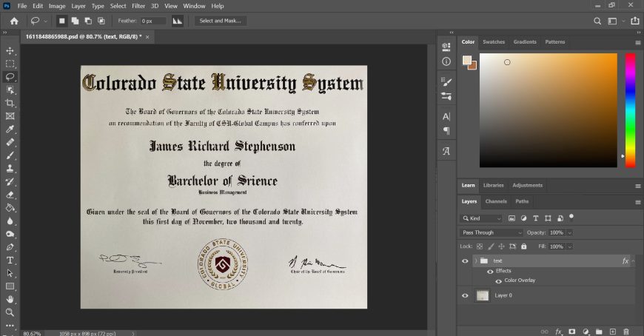The image size is (644, 336).
Task: Toggle Lock transparent pixels
Action: tap(480, 246)
